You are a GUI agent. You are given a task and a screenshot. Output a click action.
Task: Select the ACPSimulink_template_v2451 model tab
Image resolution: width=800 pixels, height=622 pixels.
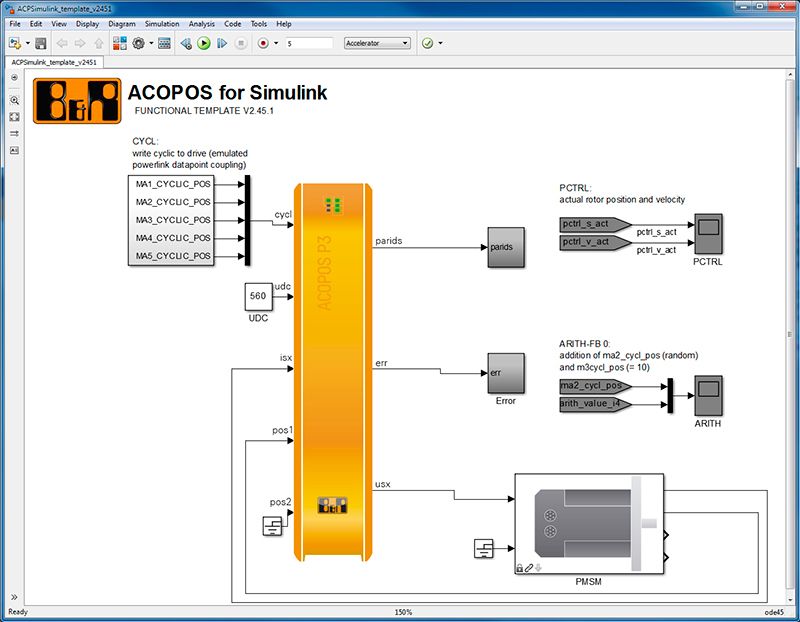point(55,60)
